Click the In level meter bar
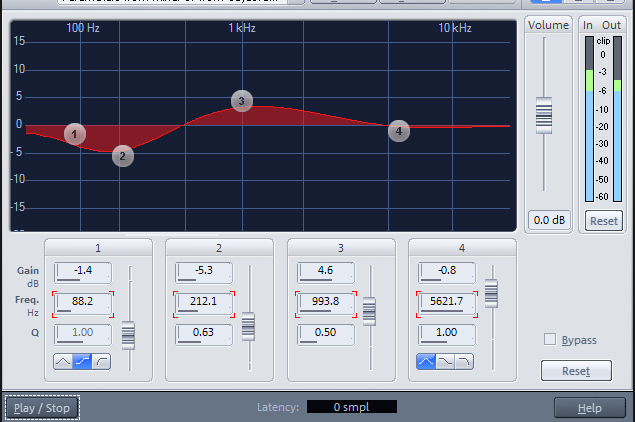635x422 pixels. [589, 119]
